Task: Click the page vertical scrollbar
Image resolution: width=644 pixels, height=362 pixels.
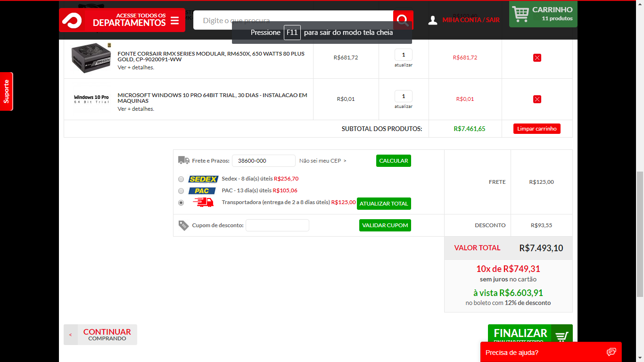Action: click(x=640, y=234)
